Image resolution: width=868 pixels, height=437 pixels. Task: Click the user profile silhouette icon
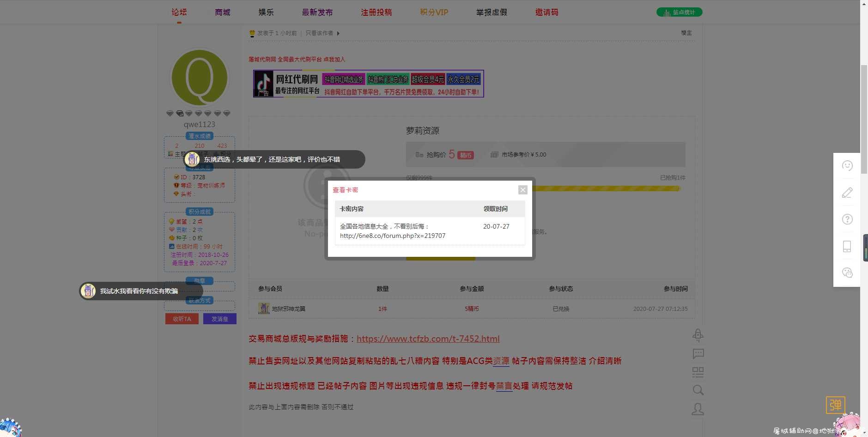pos(698,409)
